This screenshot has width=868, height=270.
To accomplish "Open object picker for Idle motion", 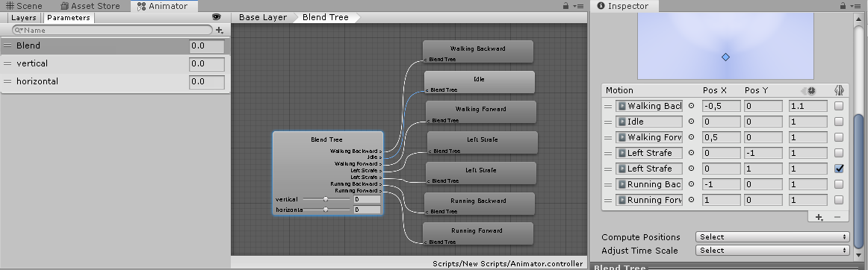I will coord(691,121).
